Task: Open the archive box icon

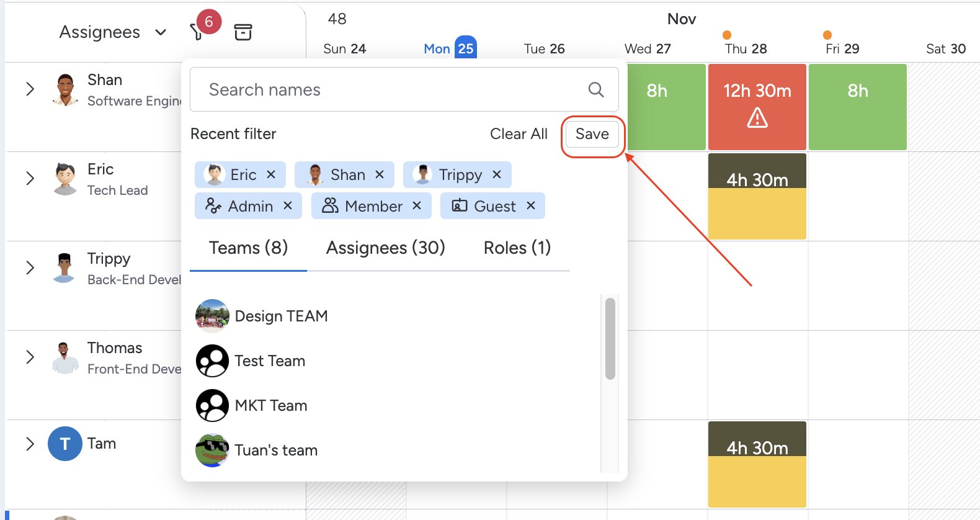Action: (243, 32)
